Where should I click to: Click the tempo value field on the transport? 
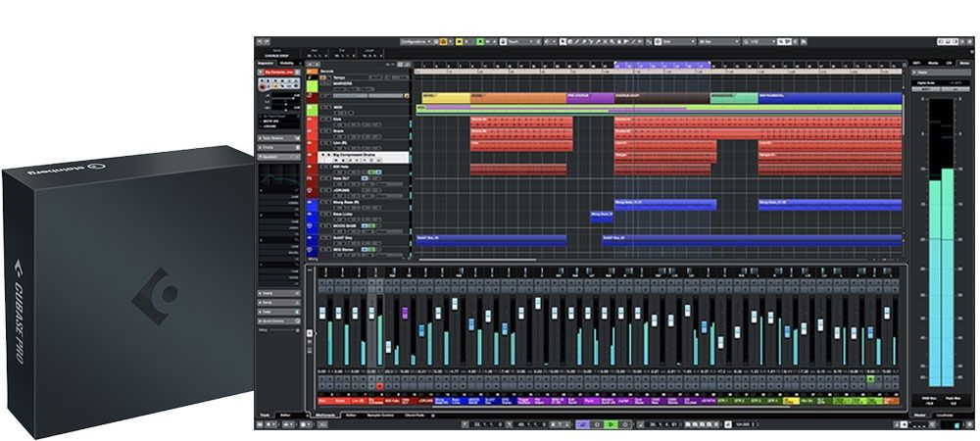tap(744, 424)
